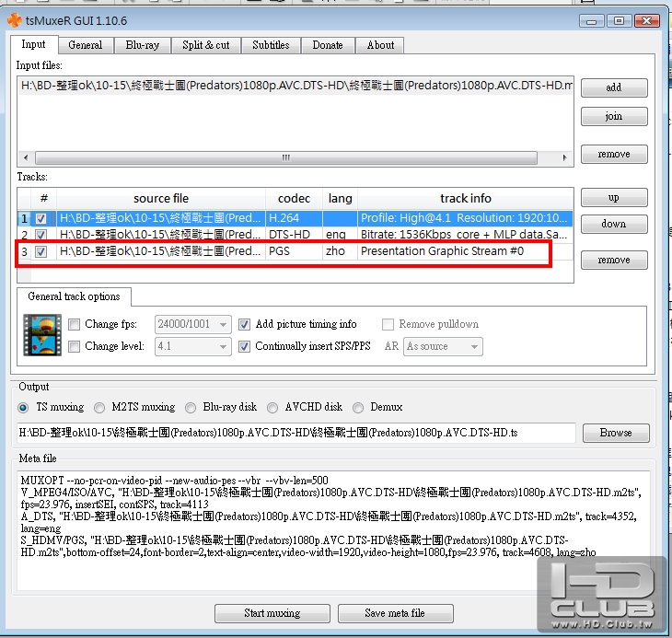Enable the Change level checkbox
This screenshot has height=638, width=672.
(x=75, y=346)
